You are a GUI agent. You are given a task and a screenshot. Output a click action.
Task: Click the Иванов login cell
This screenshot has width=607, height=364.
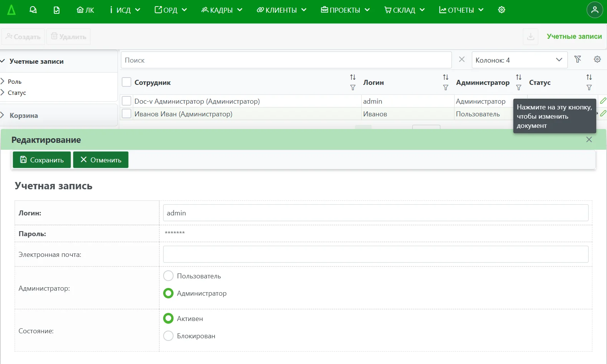point(407,114)
